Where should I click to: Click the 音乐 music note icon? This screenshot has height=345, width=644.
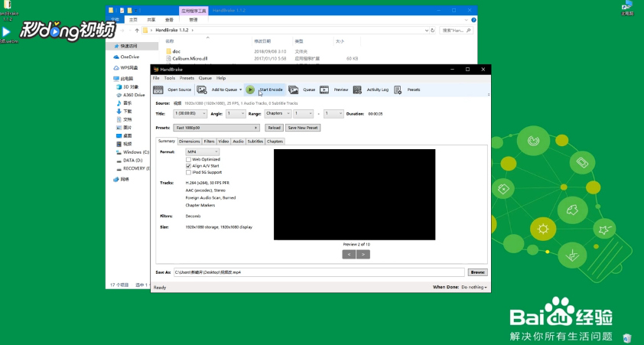coord(119,103)
